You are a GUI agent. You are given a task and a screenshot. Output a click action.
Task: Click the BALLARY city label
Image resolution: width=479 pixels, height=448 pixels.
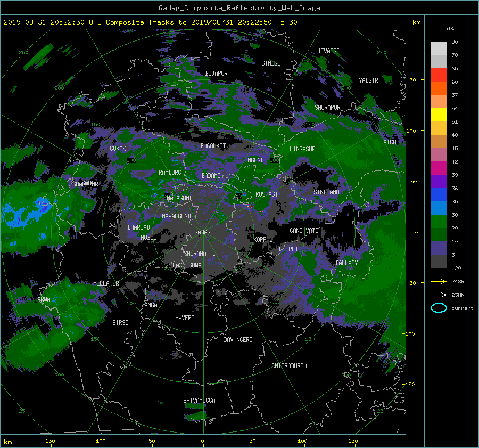346,263
